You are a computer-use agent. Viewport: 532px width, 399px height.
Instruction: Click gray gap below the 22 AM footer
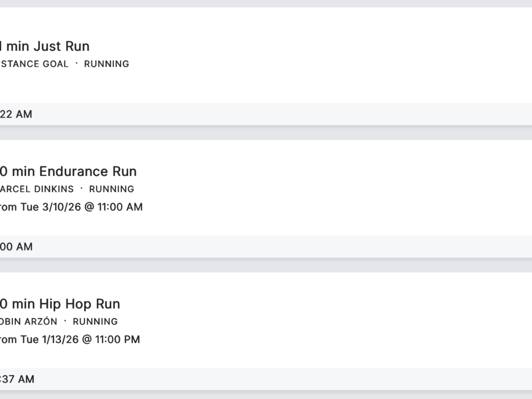(x=266, y=132)
